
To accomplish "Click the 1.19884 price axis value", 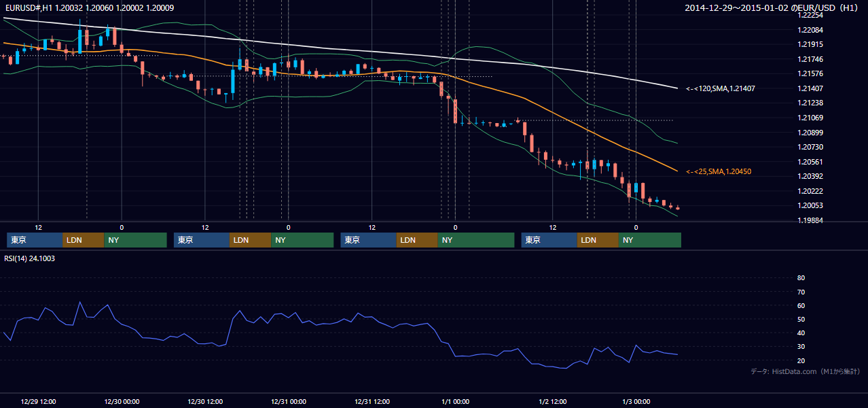I will point(810,220).
